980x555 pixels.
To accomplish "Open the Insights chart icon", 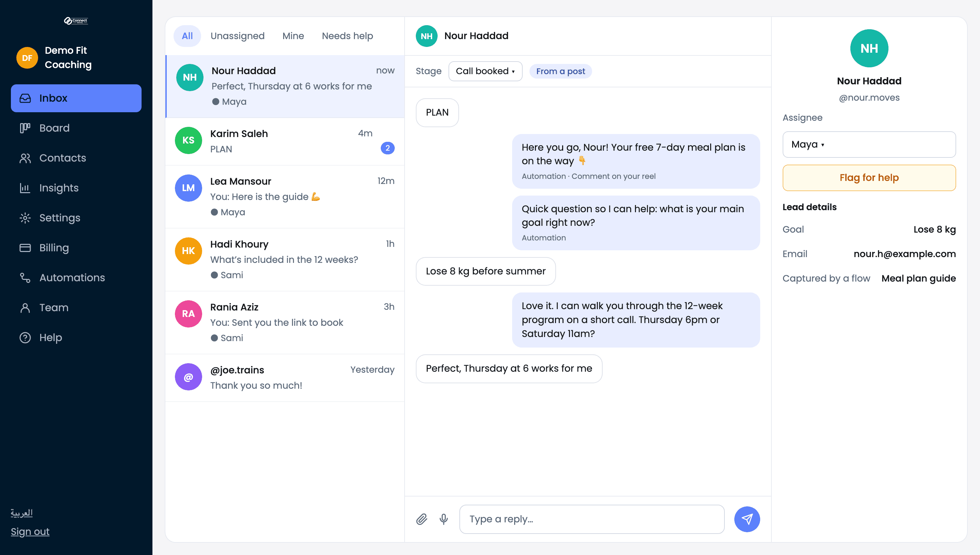I will click(25, 188).
